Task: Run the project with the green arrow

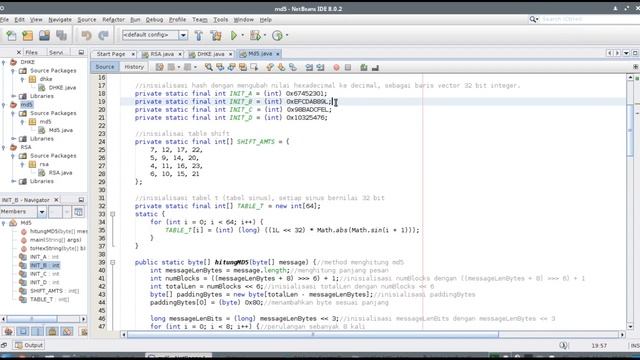Action: (x=233, y=36)
